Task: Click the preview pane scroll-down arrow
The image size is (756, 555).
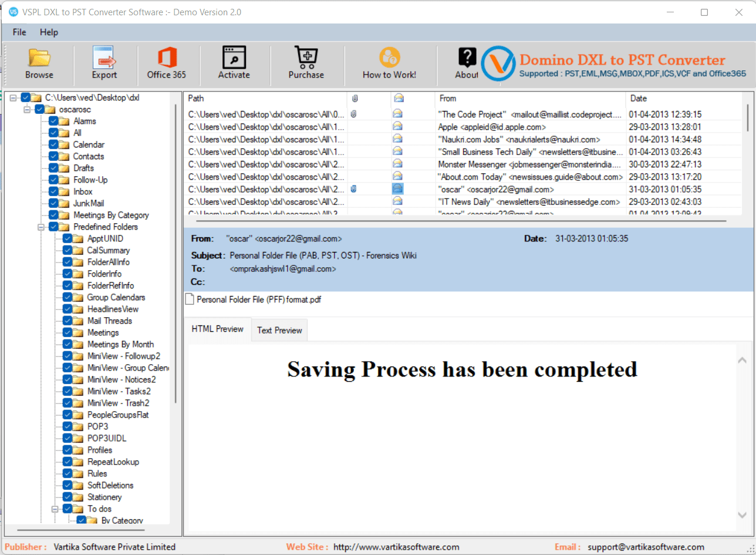Action: click(742, 515)
